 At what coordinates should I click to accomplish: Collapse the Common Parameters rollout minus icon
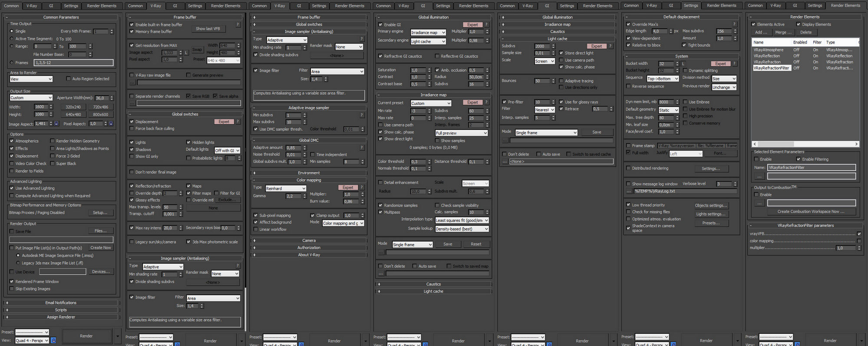point(7,17)
